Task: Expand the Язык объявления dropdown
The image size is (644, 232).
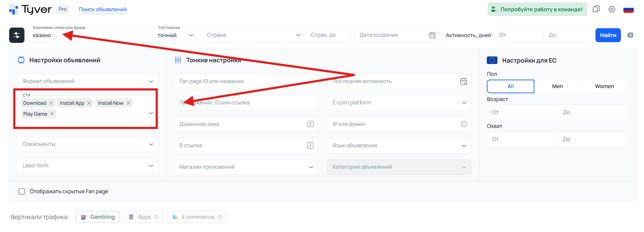Action: pyautogui.click(x=399, y=146)
